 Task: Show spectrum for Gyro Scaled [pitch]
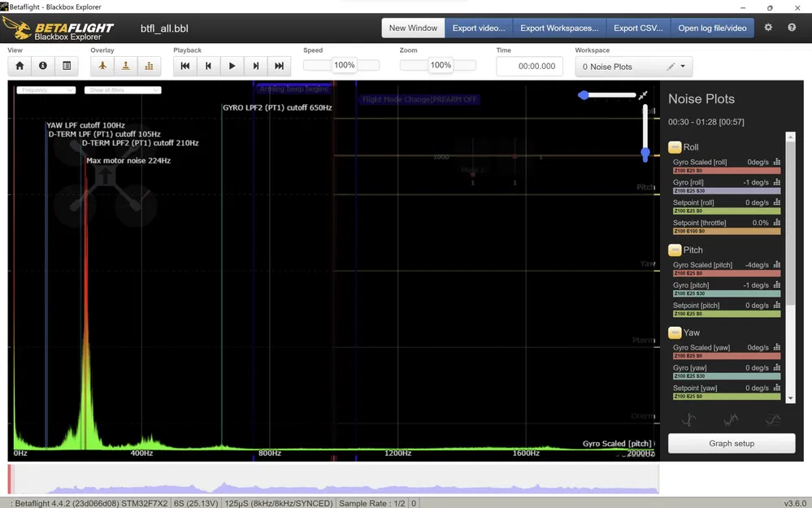[x=777, y=265]
